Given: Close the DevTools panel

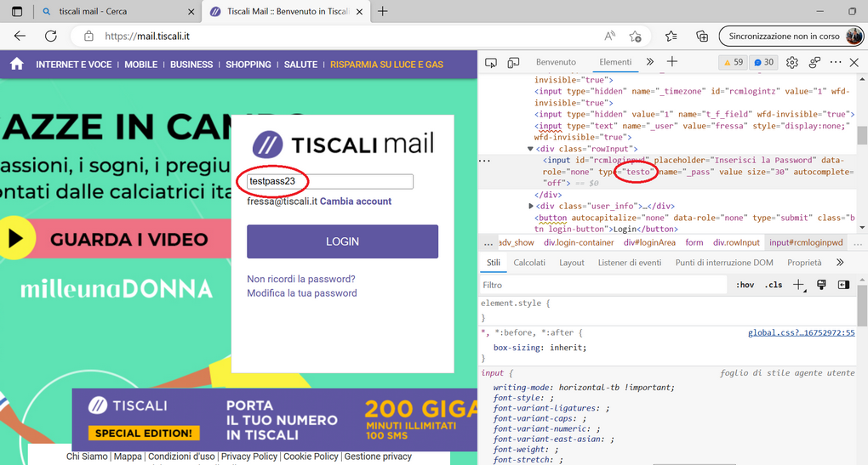Looking at the screenshot, I should [854, 62].
